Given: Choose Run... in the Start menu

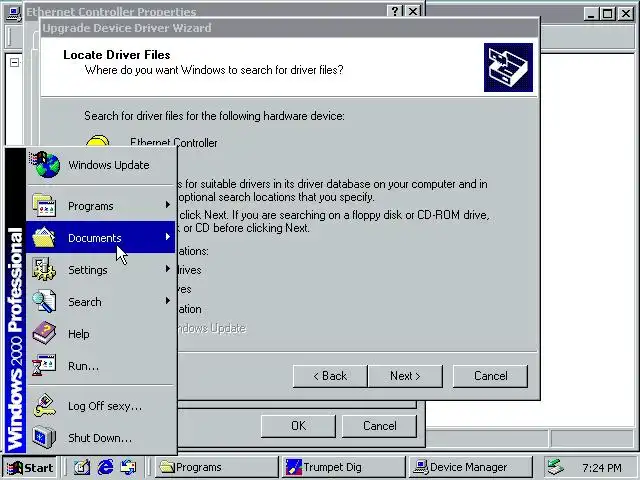Looking at the screenshot, I should pyautogui.click(x=101, y=366).
